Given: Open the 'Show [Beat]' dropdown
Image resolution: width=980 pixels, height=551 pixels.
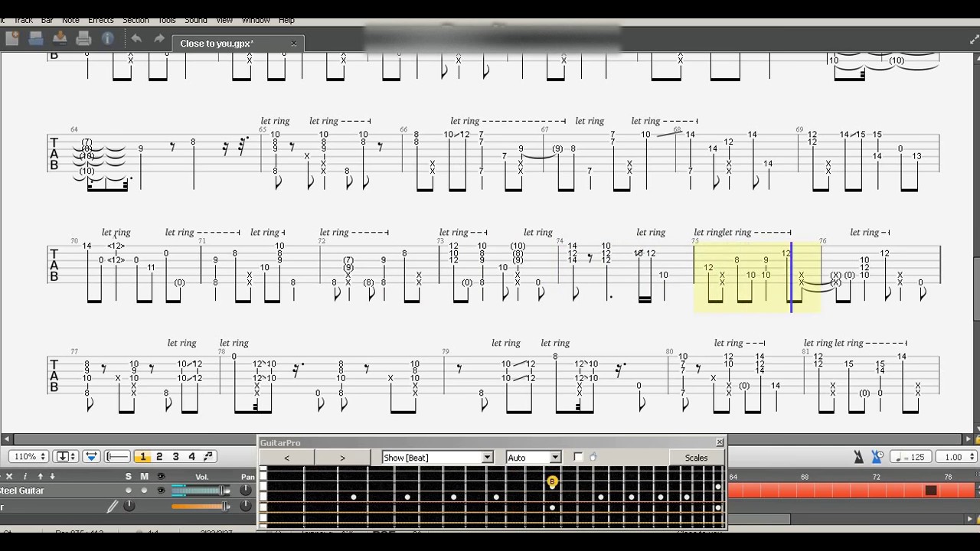Looking at the screenshot, I should coord(438,458).
